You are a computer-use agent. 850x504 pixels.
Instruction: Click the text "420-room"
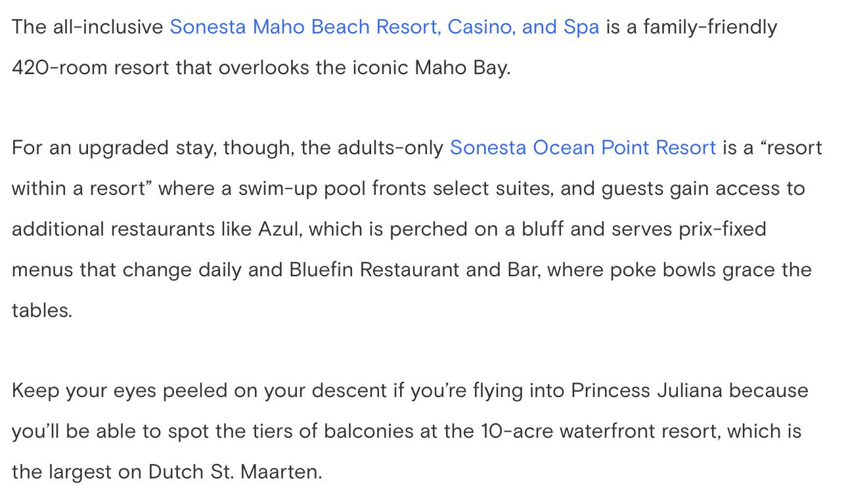[59, 68]
